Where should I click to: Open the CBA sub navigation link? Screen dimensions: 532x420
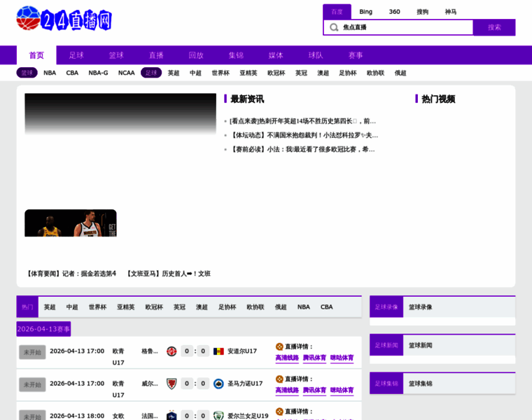point(72,73)
